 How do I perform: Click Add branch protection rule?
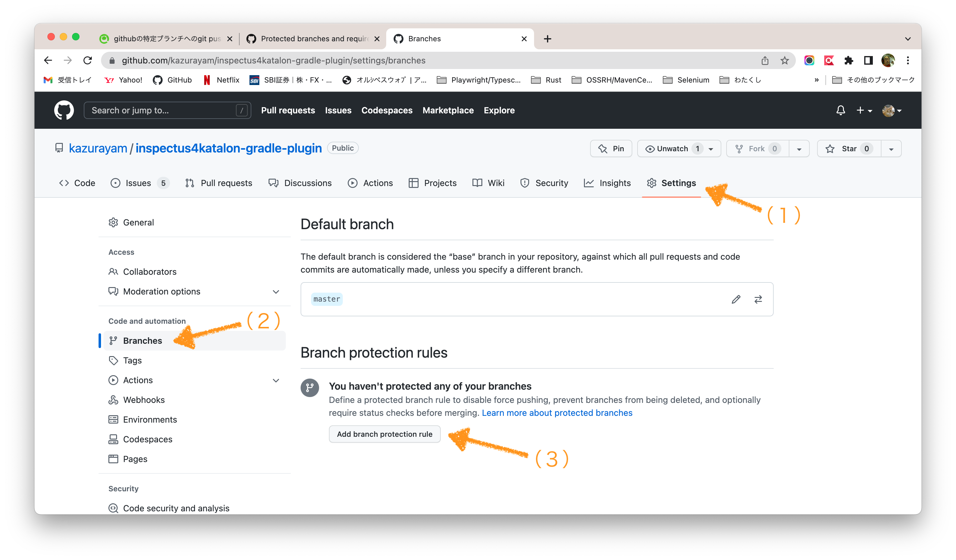(x=384, y=434)
